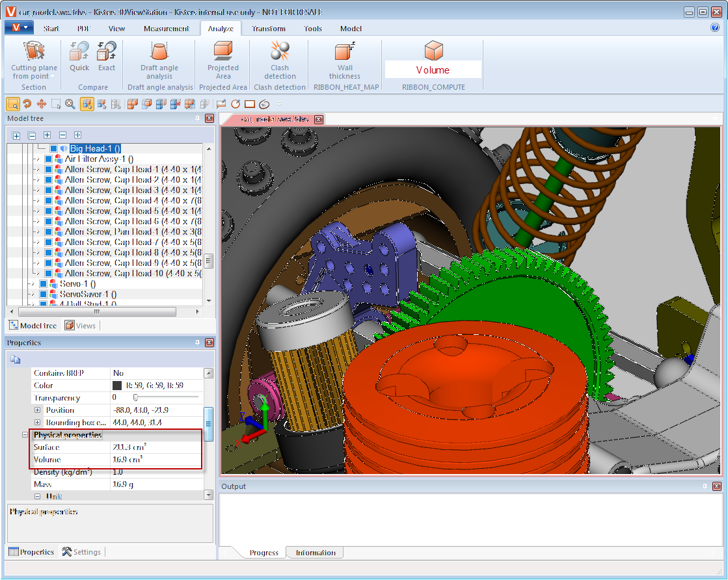This screenshot has height=580, width=728.
Task: Click the copy icon in Properties toolbar
Action: [x=16, y=360]
